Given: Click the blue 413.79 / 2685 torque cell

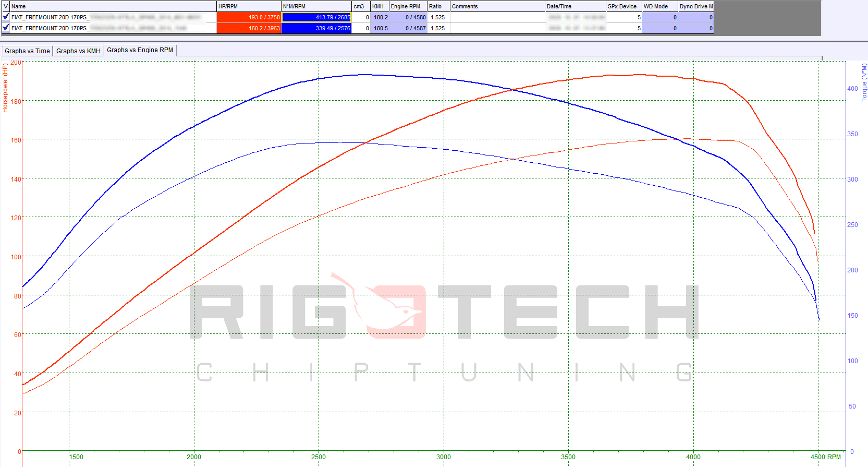Looking at the screenshot, I should [x=316, y=17].
